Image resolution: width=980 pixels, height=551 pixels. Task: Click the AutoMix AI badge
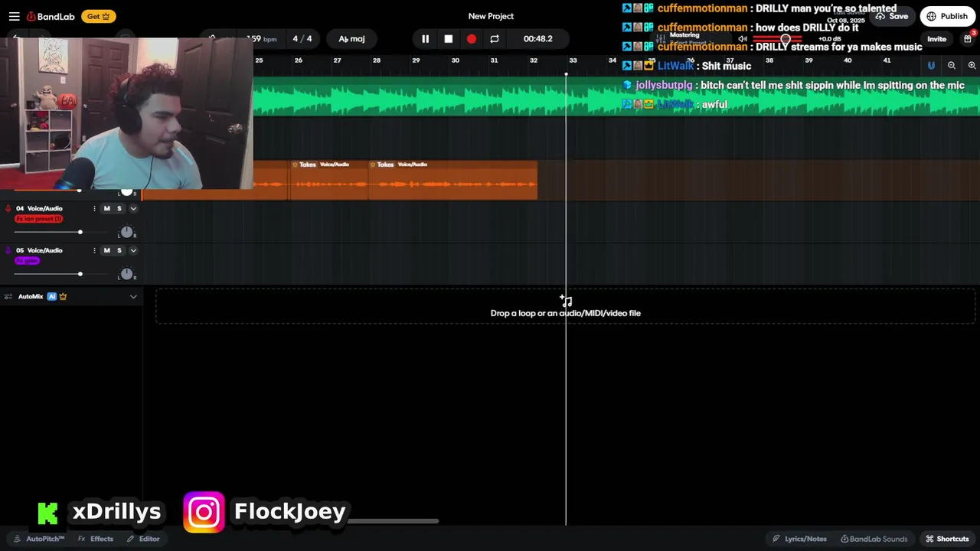point(51,296)
